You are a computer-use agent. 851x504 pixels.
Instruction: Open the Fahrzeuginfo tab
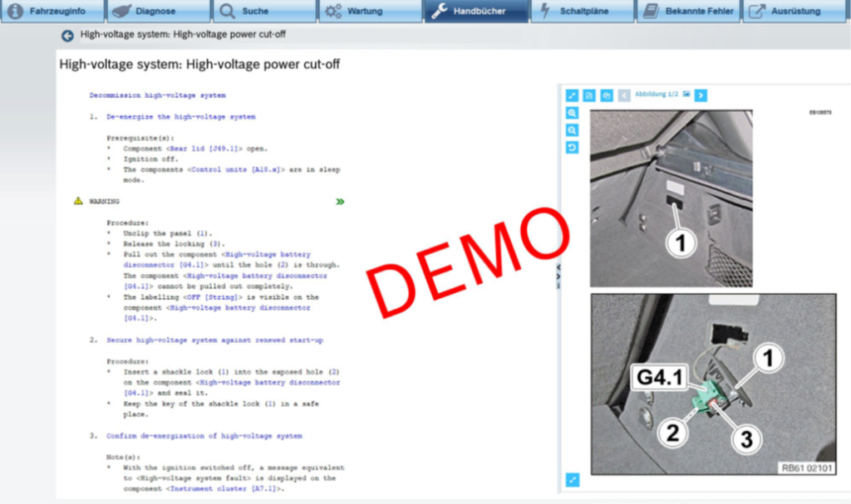point(52,12)
